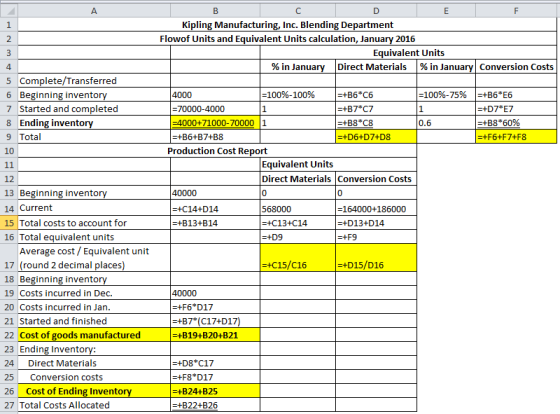The width and height of the screenshot is (560, 414).
Task: Select column E header
Action: (x=446, y=11)
